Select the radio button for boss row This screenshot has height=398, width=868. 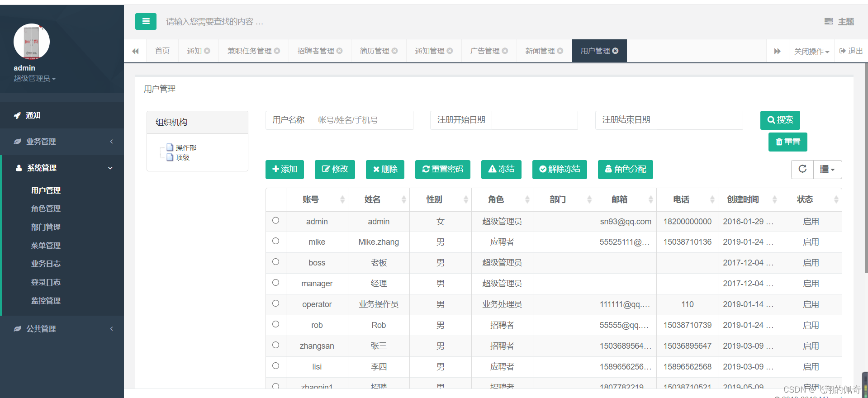click(x=275, y=262)
